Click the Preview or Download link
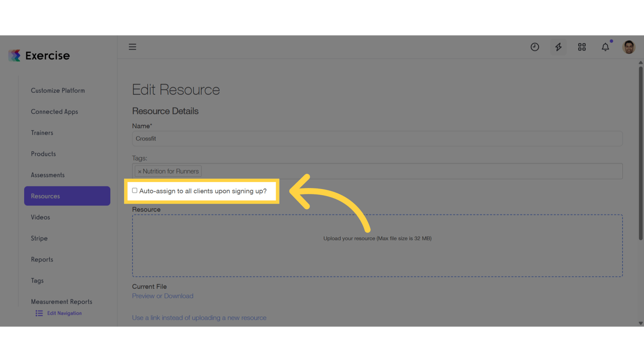This screenshot has width=644, height=362. click(x=163, y=296)
